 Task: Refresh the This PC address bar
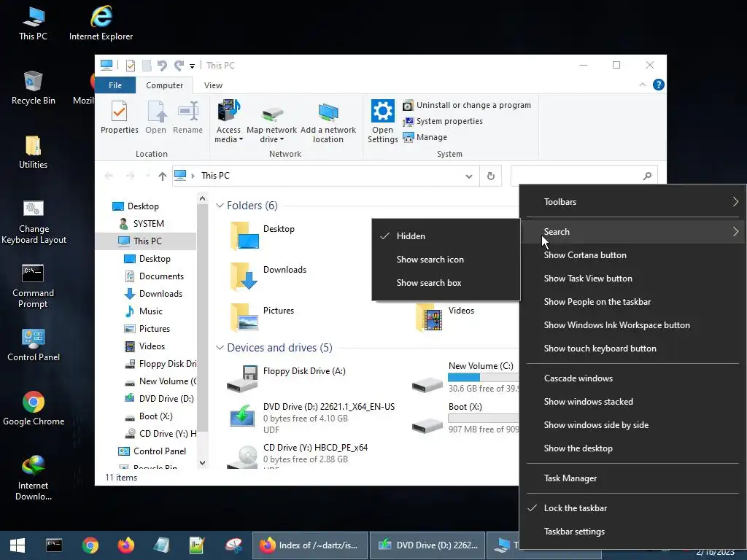(x=491, y=176)
